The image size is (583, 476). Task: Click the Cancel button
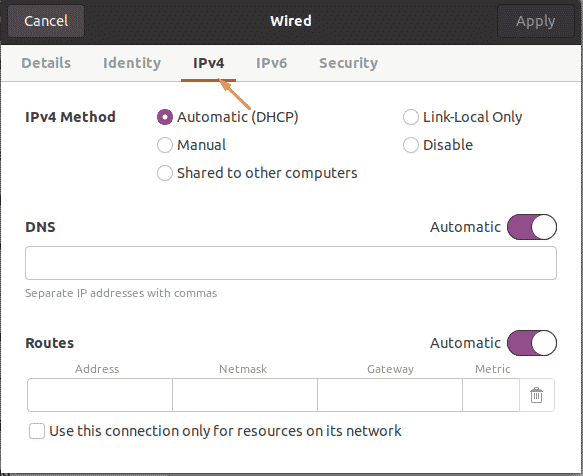click(x=46, y=21)
